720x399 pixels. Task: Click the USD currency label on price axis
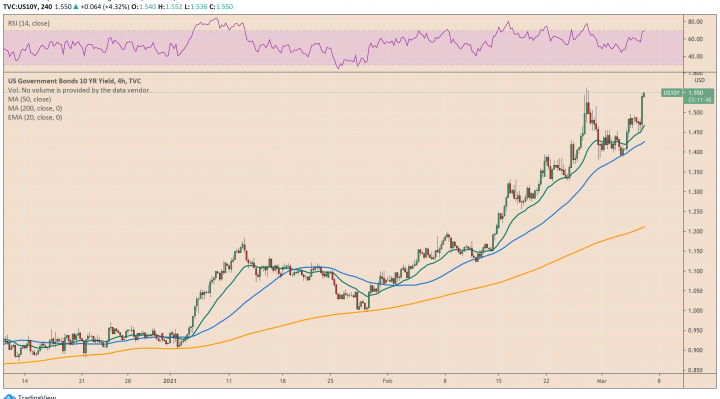coord(699,80)
